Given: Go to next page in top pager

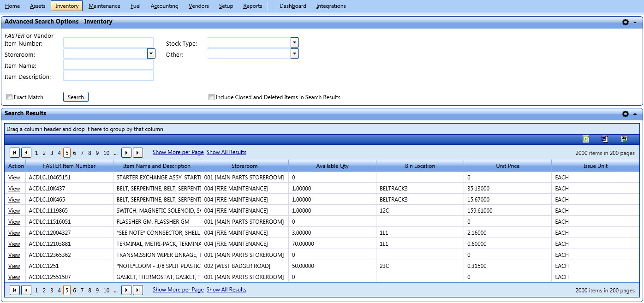Looking at the screenshot, I should coord(126,153).
